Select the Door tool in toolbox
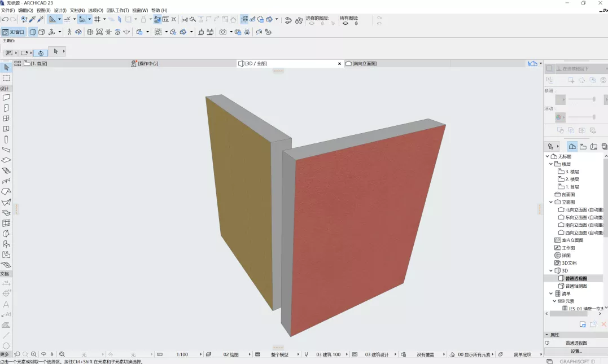The height and width of the screenshot is (364, 608). 6,108
